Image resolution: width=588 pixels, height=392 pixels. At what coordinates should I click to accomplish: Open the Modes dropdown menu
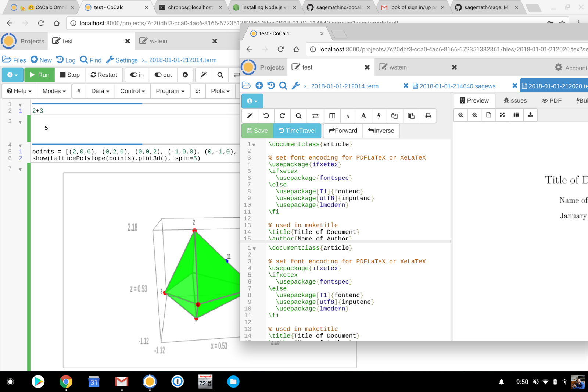[54, 91]
